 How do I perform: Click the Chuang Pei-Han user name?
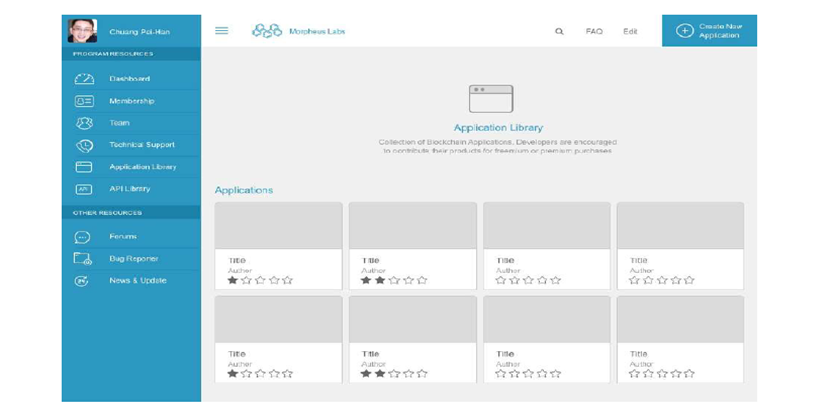pos(140,32)
